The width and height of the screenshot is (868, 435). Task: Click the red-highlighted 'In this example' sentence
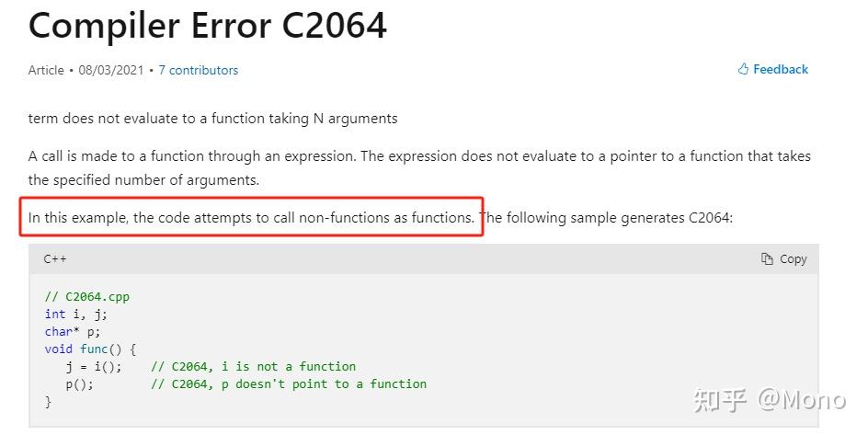(x=251, y=218)
